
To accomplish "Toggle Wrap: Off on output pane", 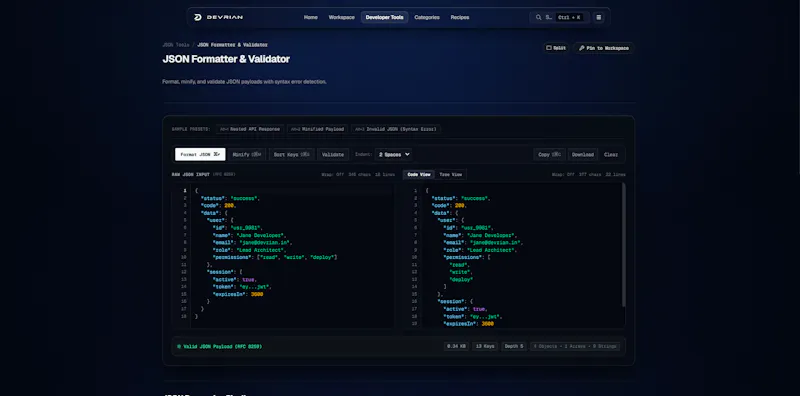I will pos(563,175).
